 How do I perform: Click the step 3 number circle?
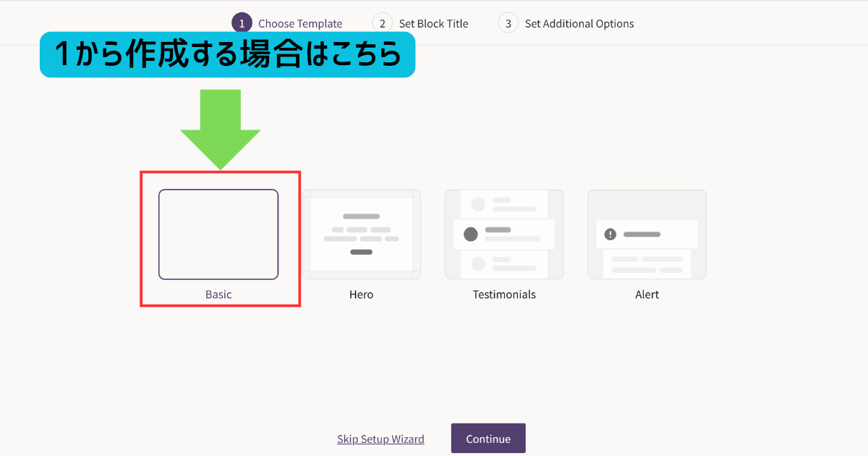(x=509, y=23)
